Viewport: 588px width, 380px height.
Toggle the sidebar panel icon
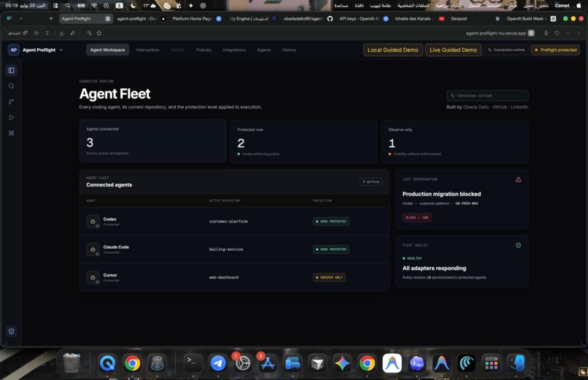[x=11, y=71]
